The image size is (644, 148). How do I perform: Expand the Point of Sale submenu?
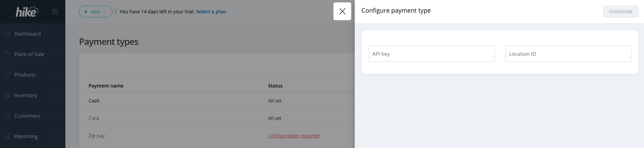pyautogui.click(x=56, y=54)
